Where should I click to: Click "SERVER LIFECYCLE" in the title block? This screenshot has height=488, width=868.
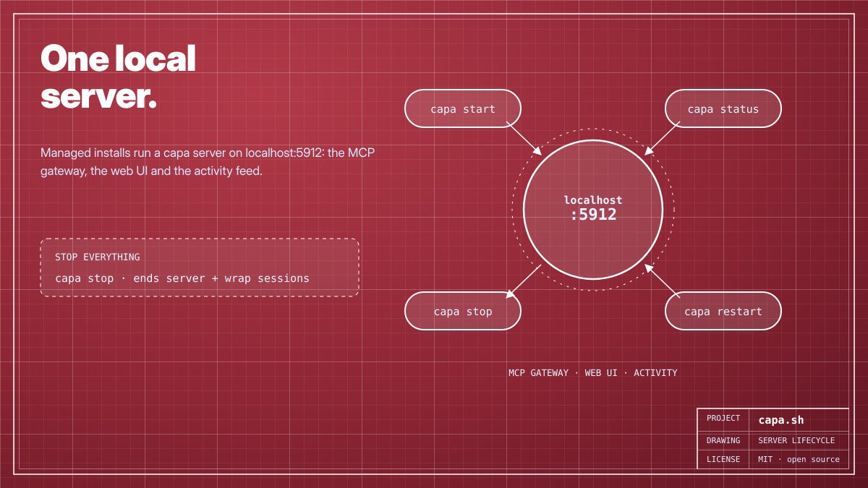(x=796, y=440)
